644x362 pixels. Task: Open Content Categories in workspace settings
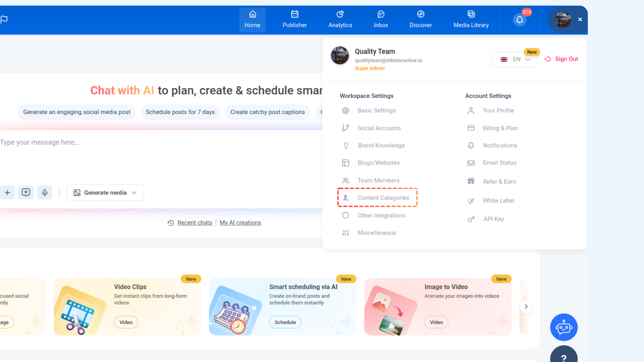pyautogui.click(x=383, y=198)
